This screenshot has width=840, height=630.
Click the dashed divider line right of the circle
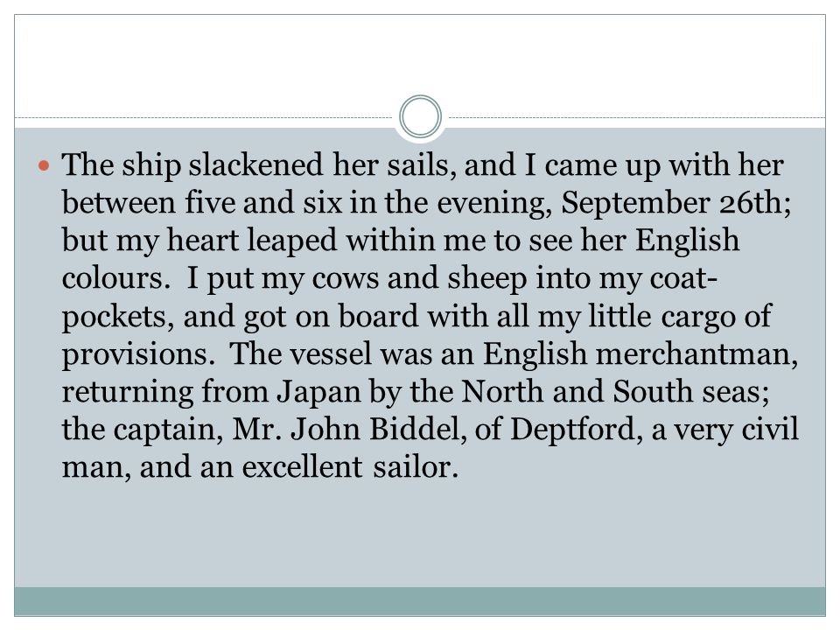tap(637, 117)
